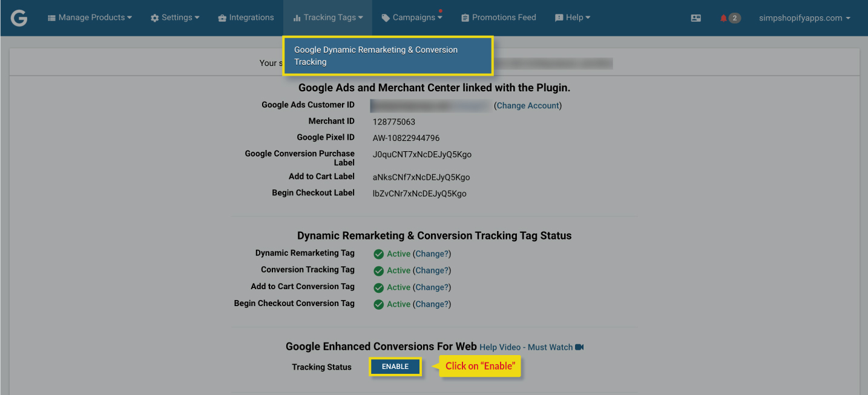Click the green check beside Conversion Tracking Tag
The width and height of the screenshot is (868, 395).
tap(379, 270)
